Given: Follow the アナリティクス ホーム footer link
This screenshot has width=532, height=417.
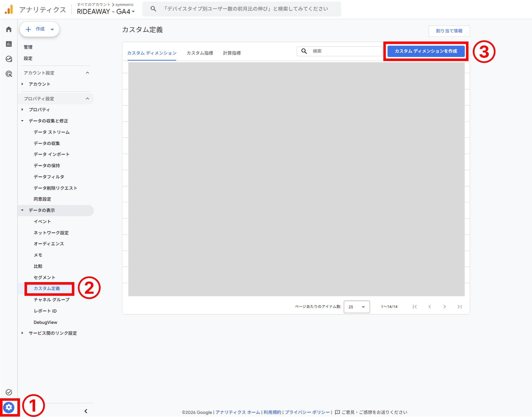Looking at the screenshot, I should pos(238,412).
